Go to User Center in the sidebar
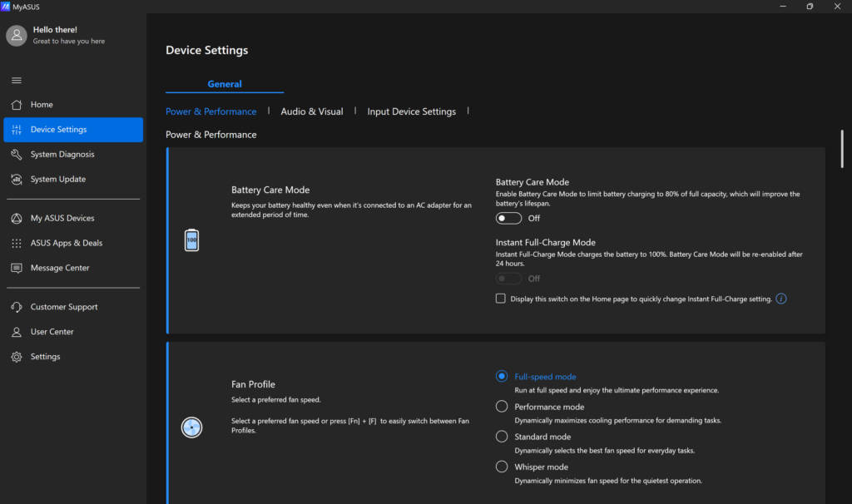This screenshot has width=852, height=504. click(52, 332)
